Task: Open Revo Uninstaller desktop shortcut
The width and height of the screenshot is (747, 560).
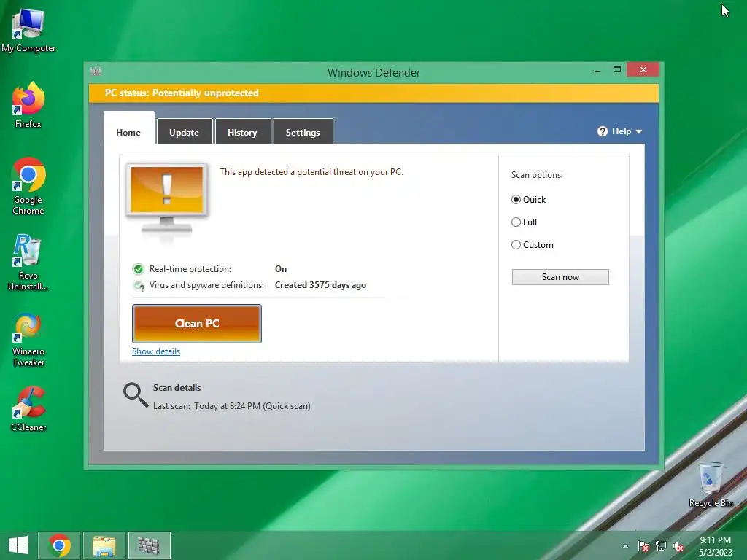Action: (28, 262)
